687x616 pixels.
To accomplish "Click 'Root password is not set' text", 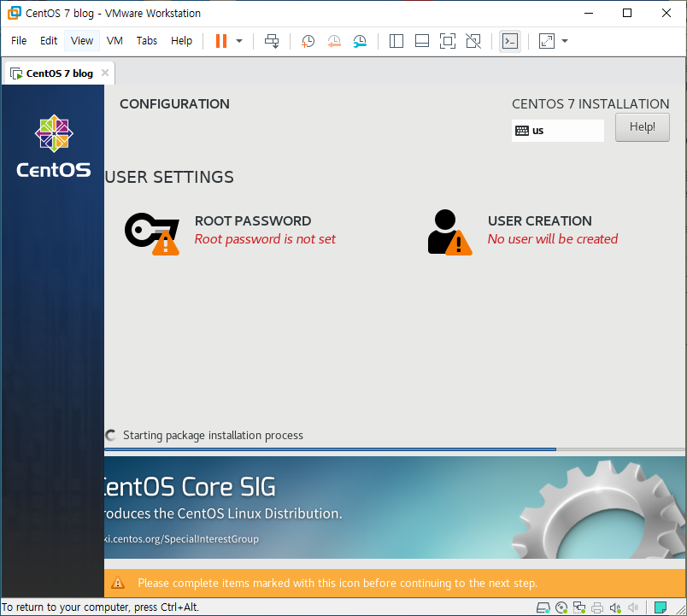I will [265, 239].
